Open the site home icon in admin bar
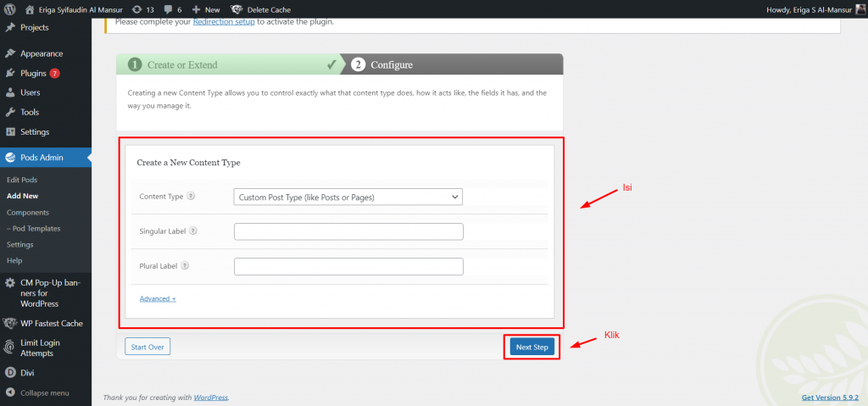The width and height of the screenshot is (868, 406). [x=30, y=9]
